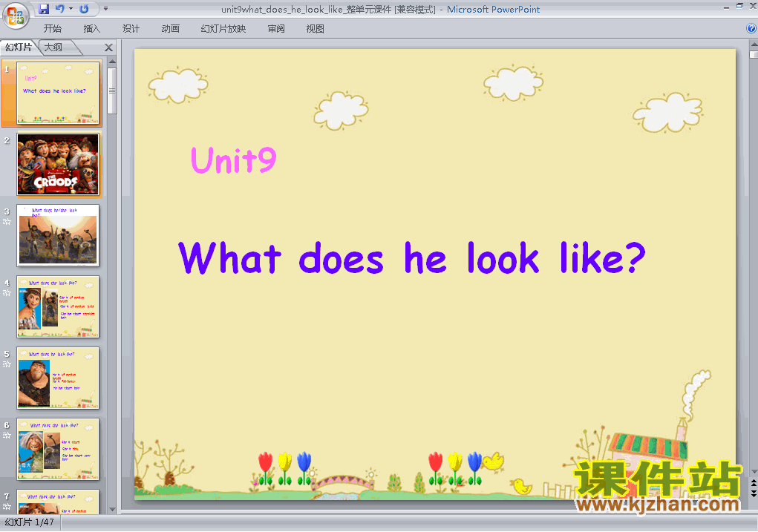The image size is (758, 532).
Task: Click thumbnail pane scroll up arrow
Action: (112, 62)
